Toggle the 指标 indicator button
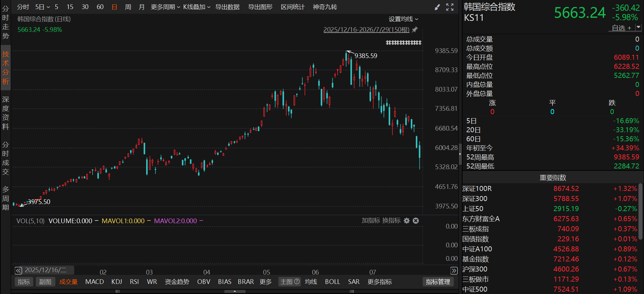This screenshot has height=294, width=644. pyautogui.click(x=24, y=282)
